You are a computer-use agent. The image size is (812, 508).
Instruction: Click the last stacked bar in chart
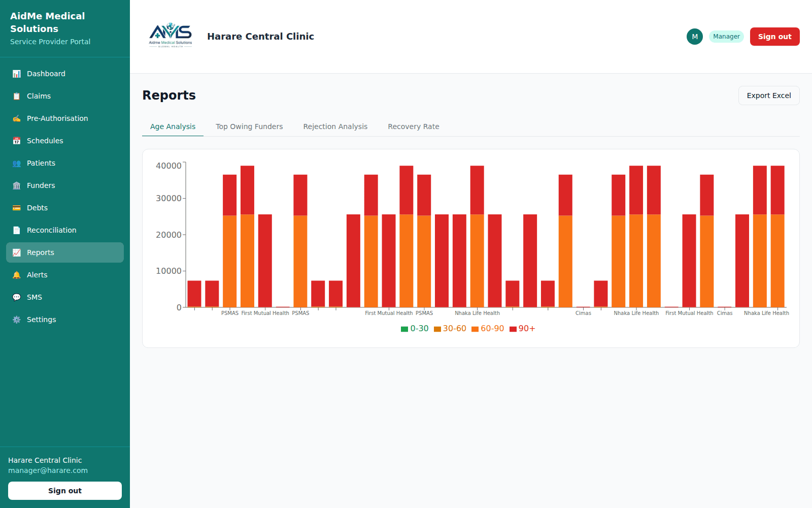pyautogui.click(x=777, y=236)
